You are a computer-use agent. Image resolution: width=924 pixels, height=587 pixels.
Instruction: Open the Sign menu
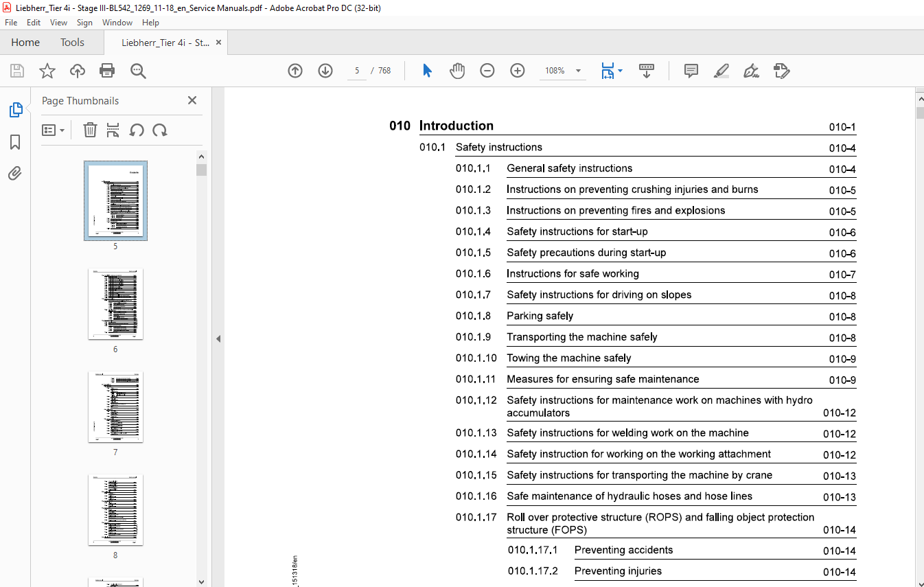pyautogui.click(x=84, y=23)
